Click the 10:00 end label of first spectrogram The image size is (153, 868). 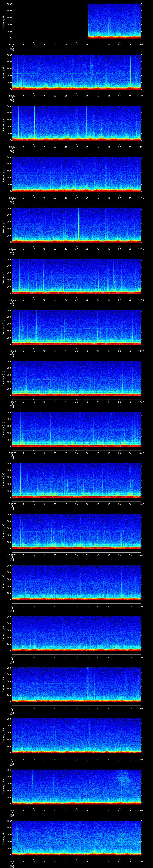click(141, 44)
